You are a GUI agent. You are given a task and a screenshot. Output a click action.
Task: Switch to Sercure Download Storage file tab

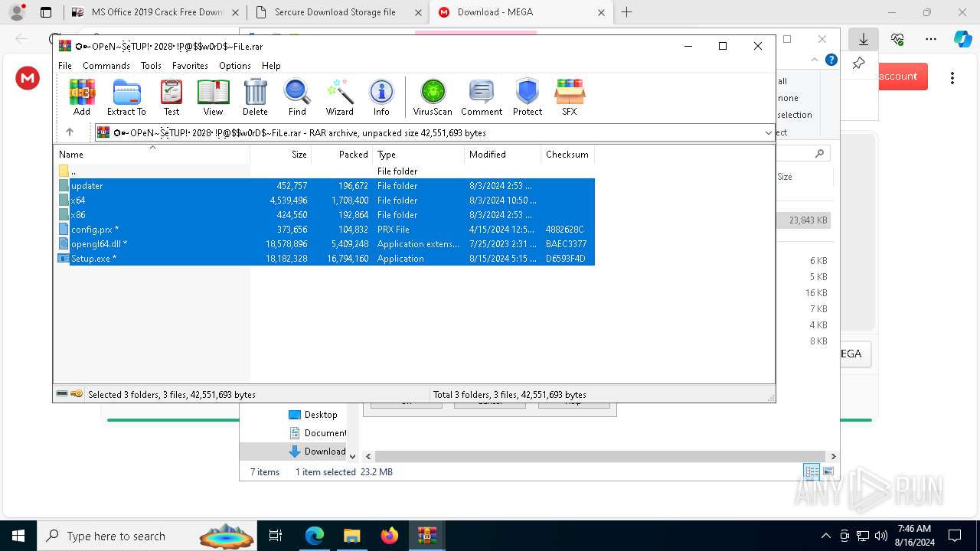pos(337,12)
